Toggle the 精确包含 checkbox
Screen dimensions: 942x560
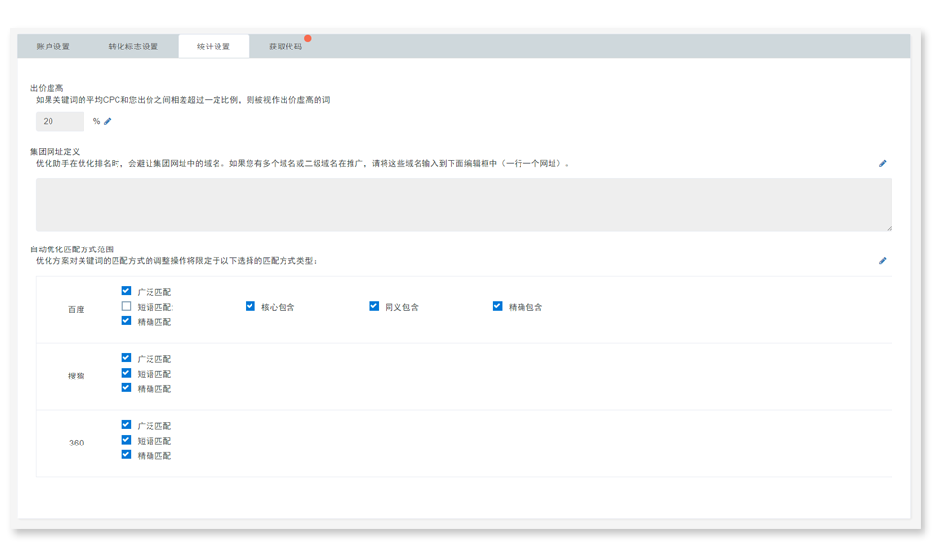[498, 306]
